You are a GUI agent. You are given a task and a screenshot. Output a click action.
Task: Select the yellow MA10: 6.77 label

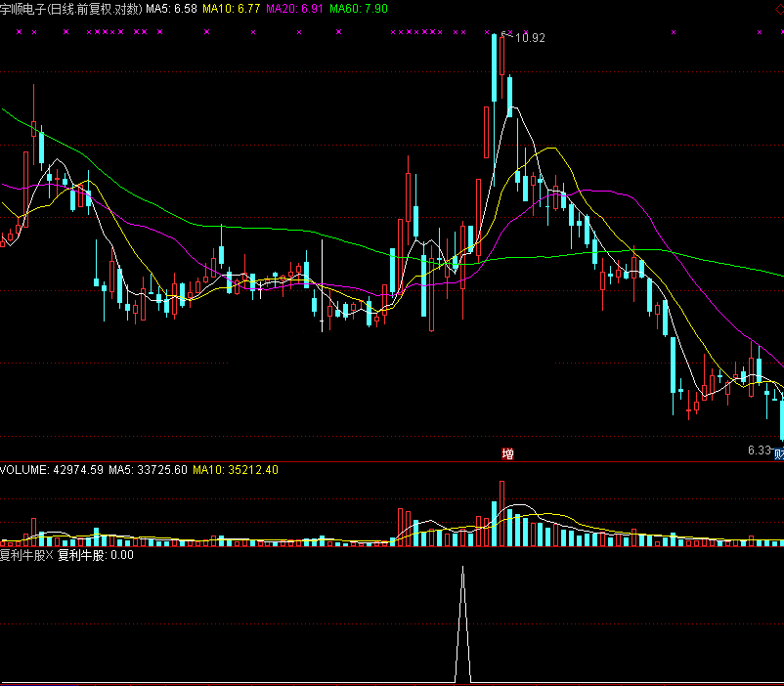[231, 9]
